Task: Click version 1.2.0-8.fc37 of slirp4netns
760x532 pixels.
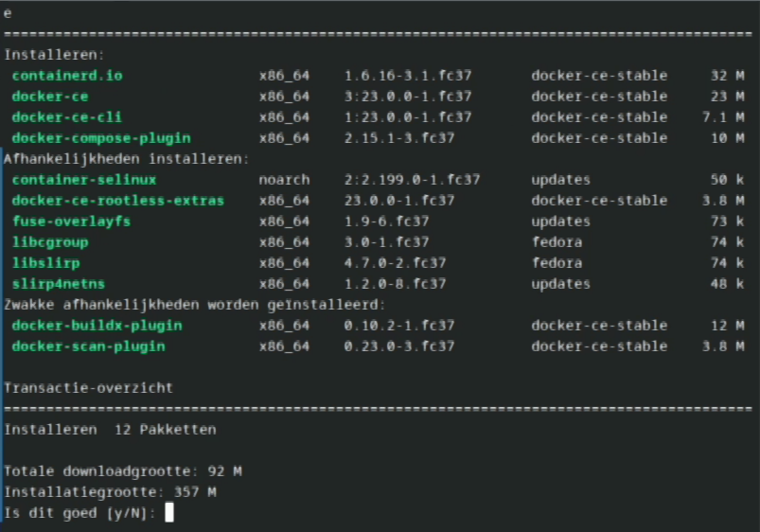Action: coord(395,284)
